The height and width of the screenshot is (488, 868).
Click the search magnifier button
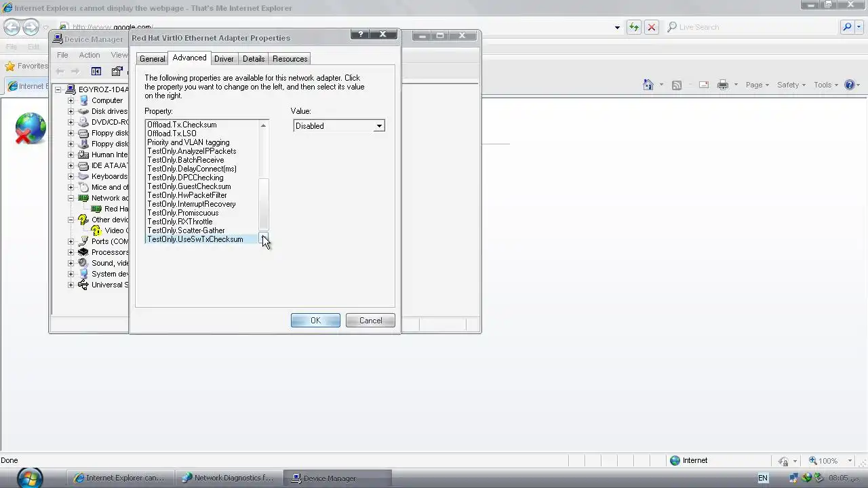(847, 27)
